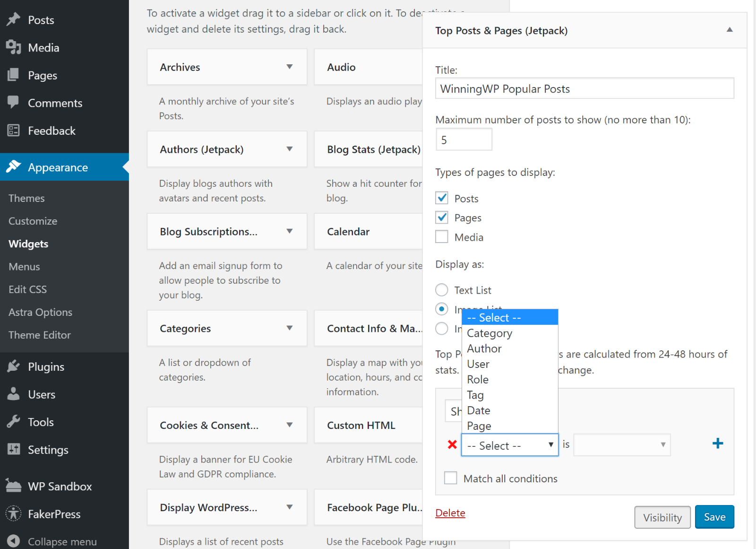Viewport: 756px width, 549px height.
Task: Open the Menus submenu item
Action: pyautogui.click(x=24, y=266)
